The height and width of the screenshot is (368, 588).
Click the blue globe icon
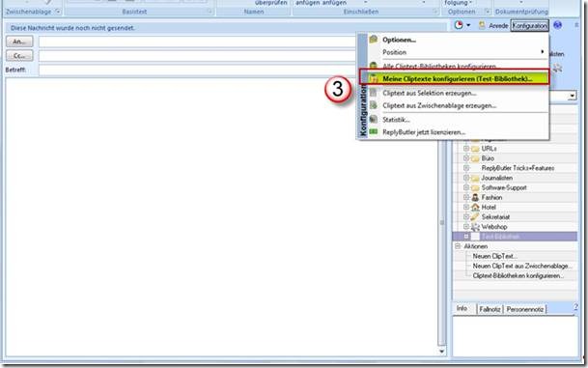(558, 25)
